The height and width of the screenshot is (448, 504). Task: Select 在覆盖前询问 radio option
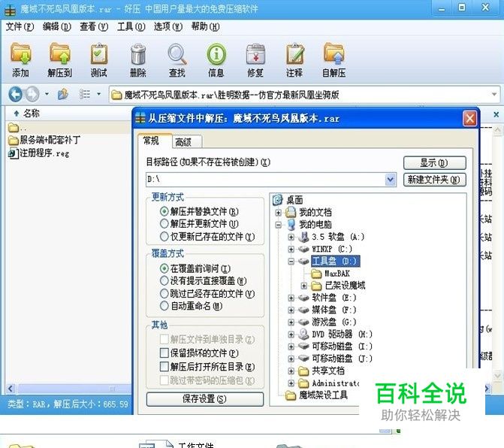coord(164,268)
